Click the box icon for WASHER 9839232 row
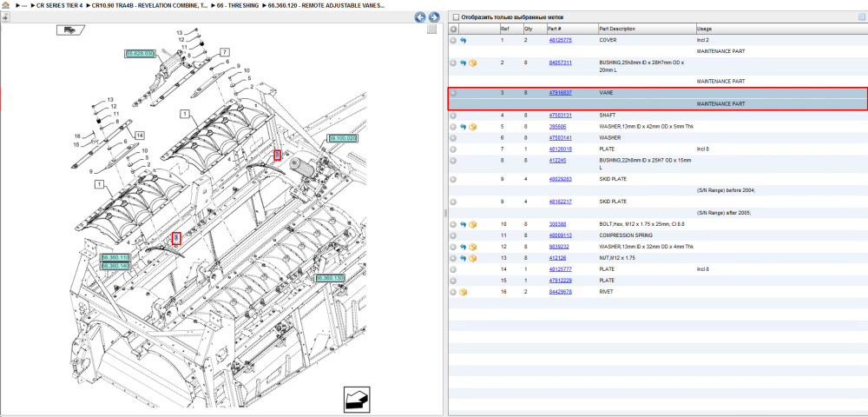868x417 pixels. pyautogui.click(x=473, y=247)
